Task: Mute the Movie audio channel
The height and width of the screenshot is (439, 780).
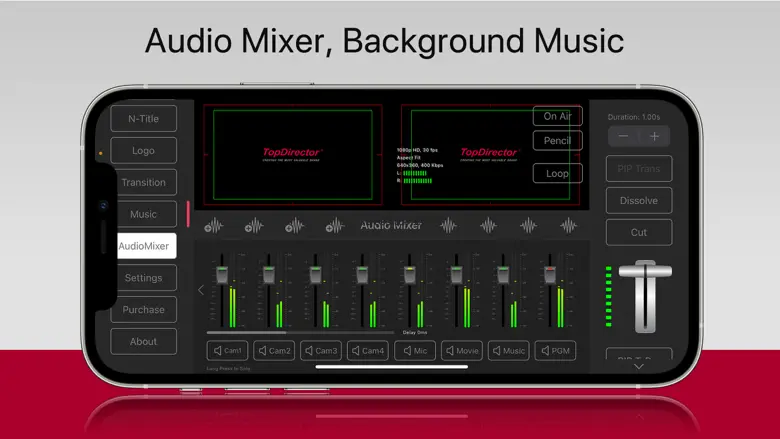Action: tap(462, 351)
